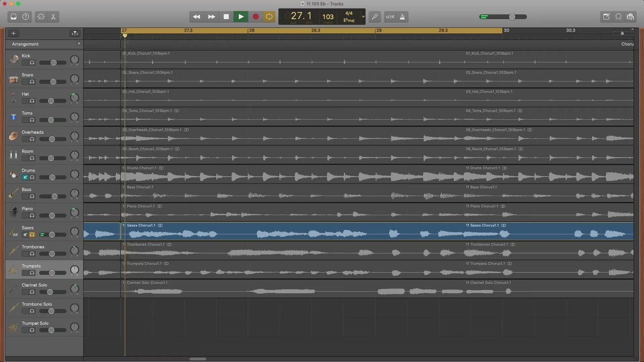Add an arrangement marker

click(79, 43)
